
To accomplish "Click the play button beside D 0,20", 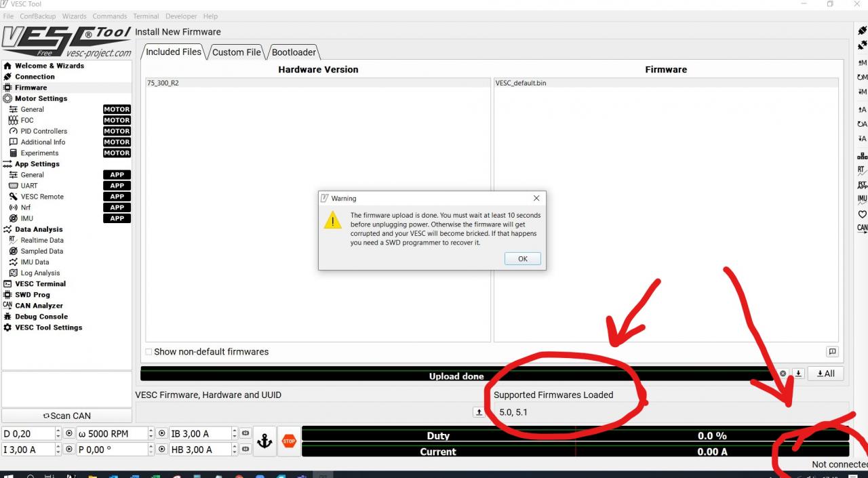I will [69, 433].
